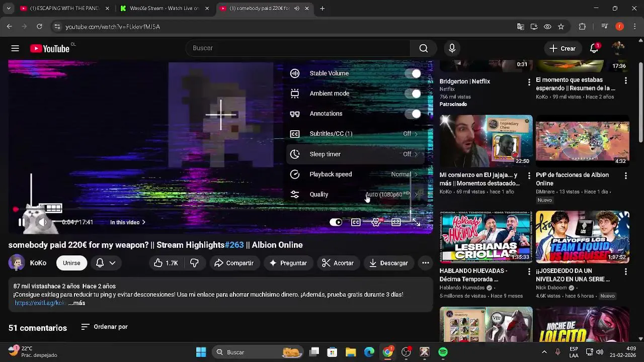Start voice search with the microphone

point(452,48)
